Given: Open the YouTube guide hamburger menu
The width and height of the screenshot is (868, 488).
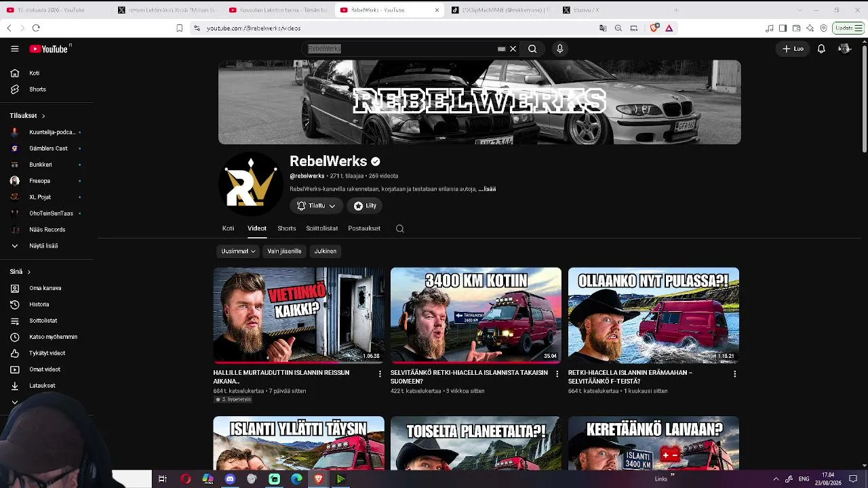Looking at the screenshot, I should pos(14,49).
